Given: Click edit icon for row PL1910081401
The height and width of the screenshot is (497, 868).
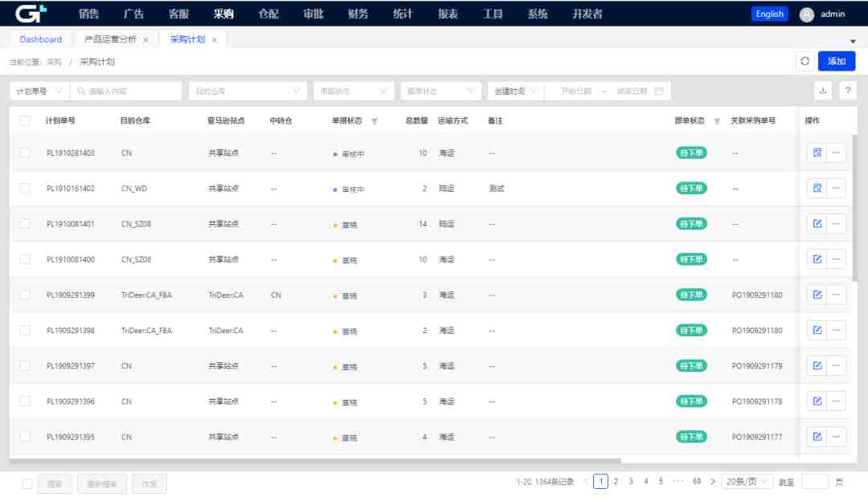Looking at the screenshot, I should pos(817,223).
